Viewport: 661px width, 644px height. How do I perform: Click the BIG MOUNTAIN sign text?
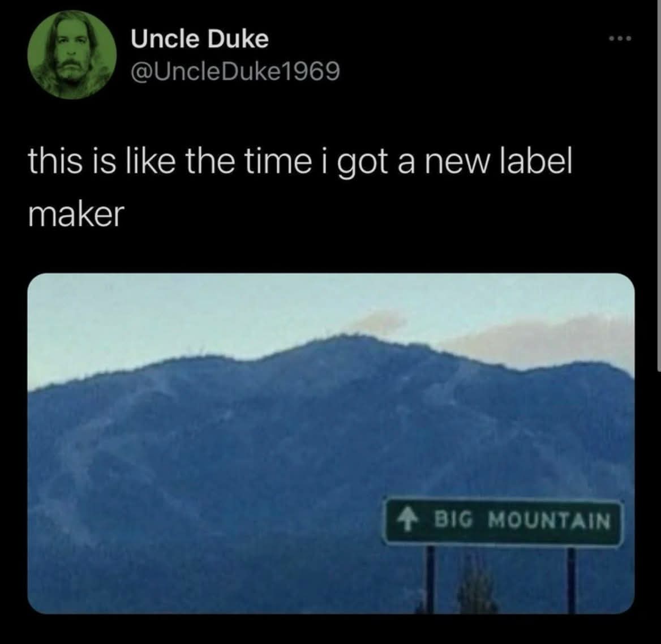tap(522, 520)
